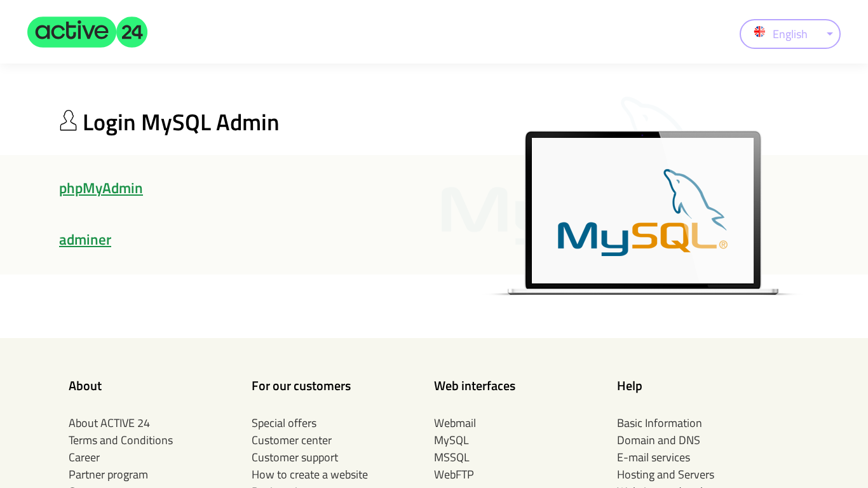Viewport: 868px width, 488px height.
Task: Open How to create a website link
Action: click(x=309, y=475)
